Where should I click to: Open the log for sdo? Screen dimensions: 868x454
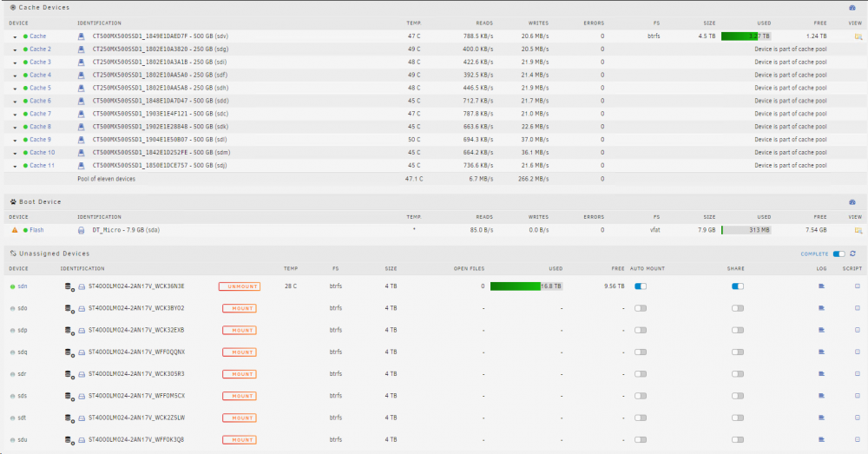(x=821, y=308)
